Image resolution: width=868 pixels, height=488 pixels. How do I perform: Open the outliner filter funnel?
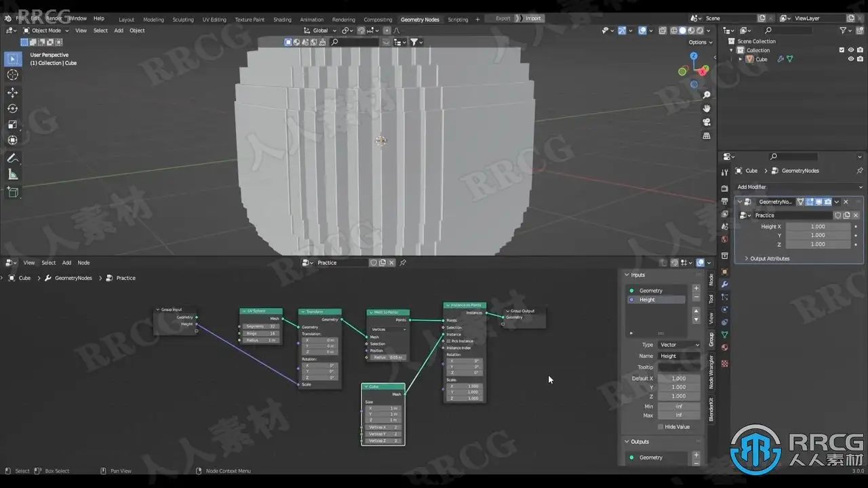(844, 30)
